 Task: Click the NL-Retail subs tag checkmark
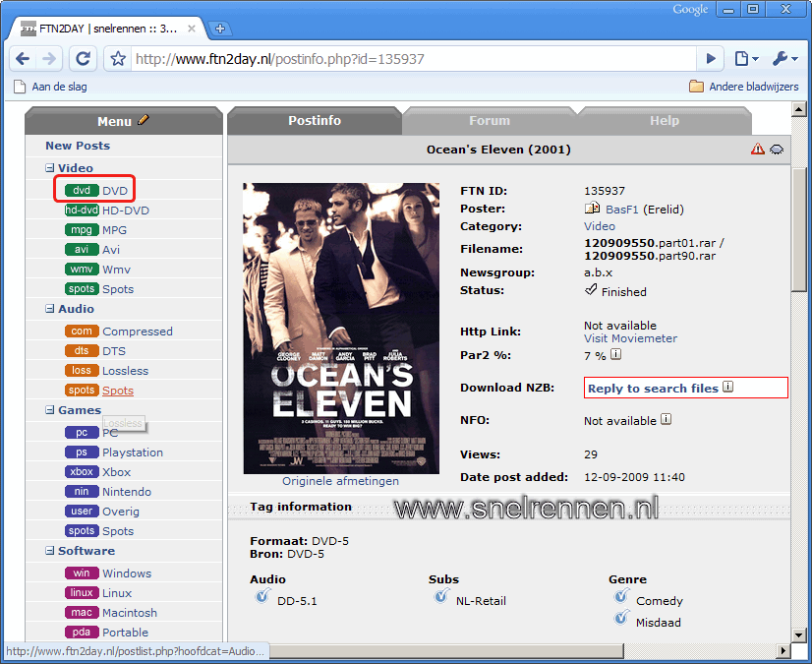[441, 596]
